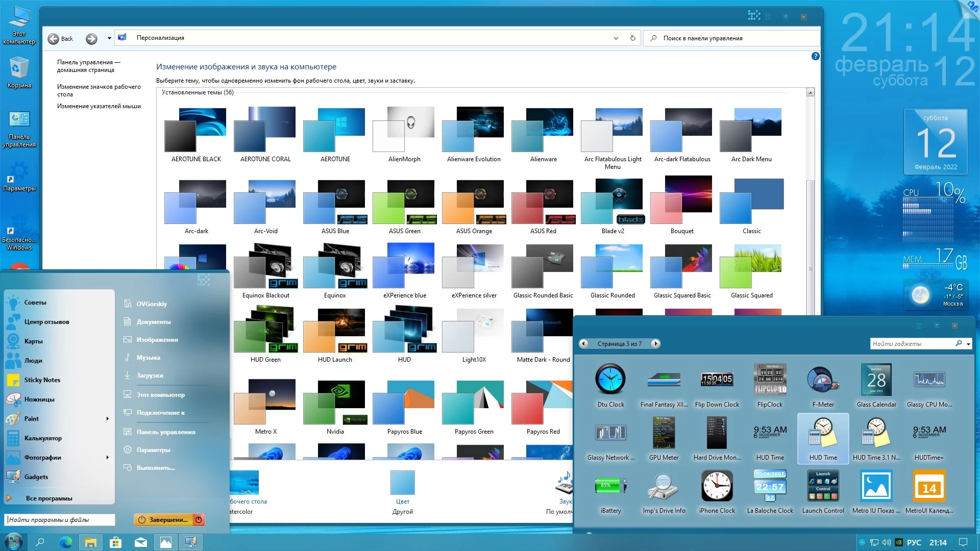Select the iPhone Clock gadget icon

click(717, 486)
